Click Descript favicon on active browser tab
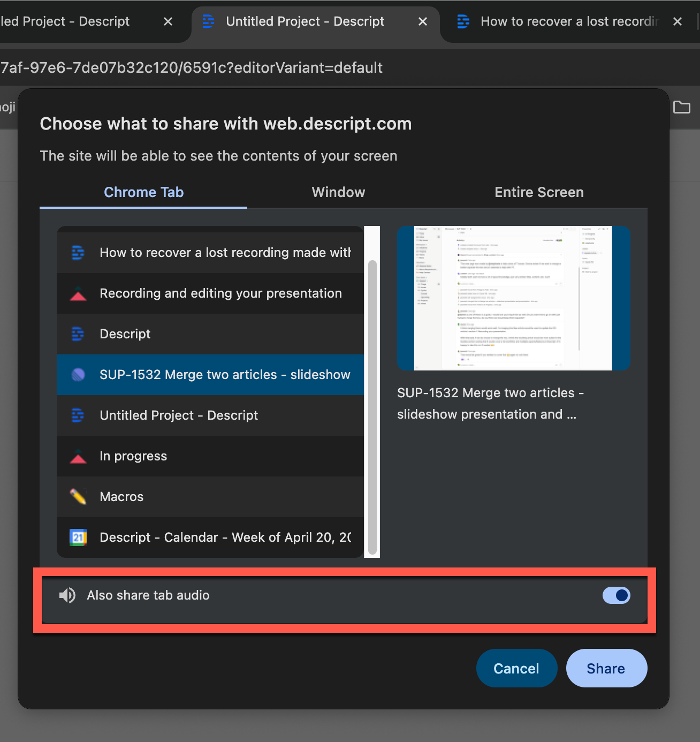The width and height of the screenshot is (700, 742). [208, 21]
